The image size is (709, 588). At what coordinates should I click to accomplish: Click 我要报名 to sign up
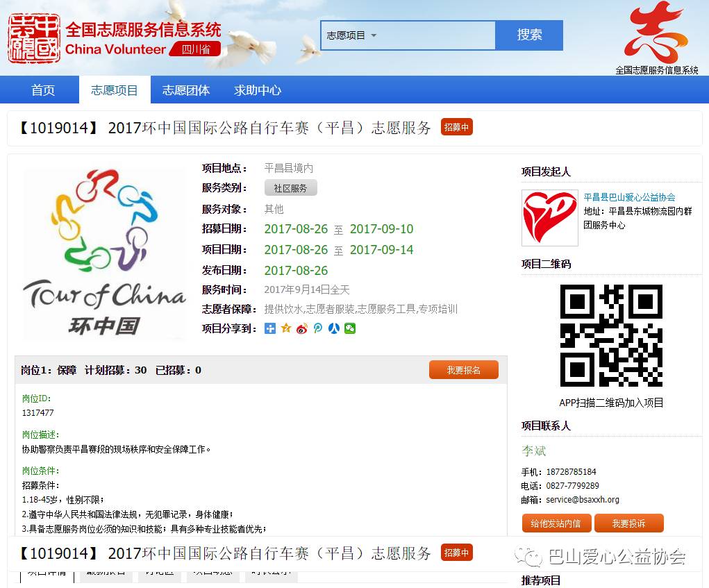[x=463, y=370]
